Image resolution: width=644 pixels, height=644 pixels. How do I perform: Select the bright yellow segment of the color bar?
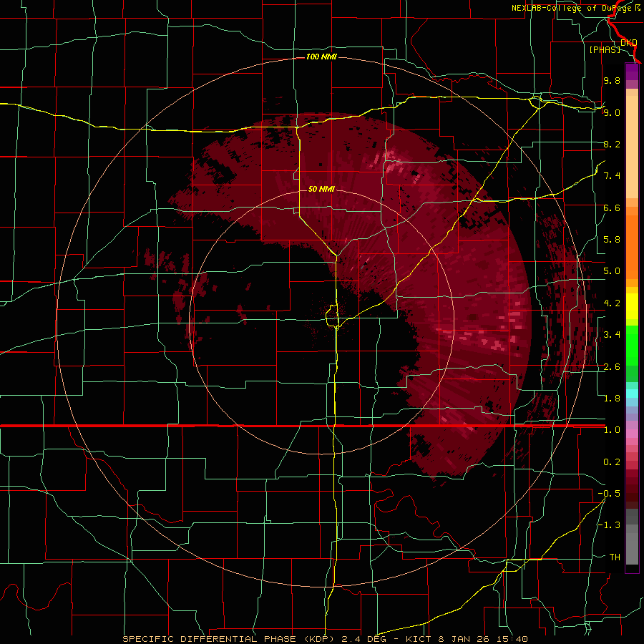click(x=632, y=306)
